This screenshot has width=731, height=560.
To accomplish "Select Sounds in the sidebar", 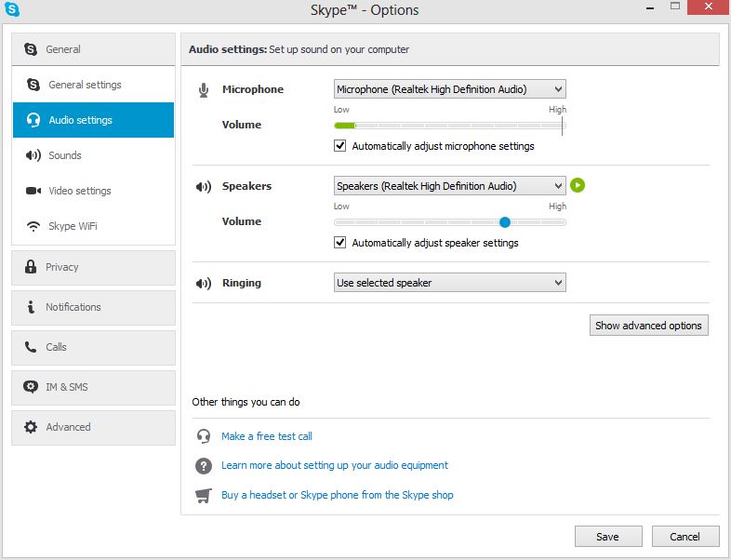I will click(x=65, y=155).
